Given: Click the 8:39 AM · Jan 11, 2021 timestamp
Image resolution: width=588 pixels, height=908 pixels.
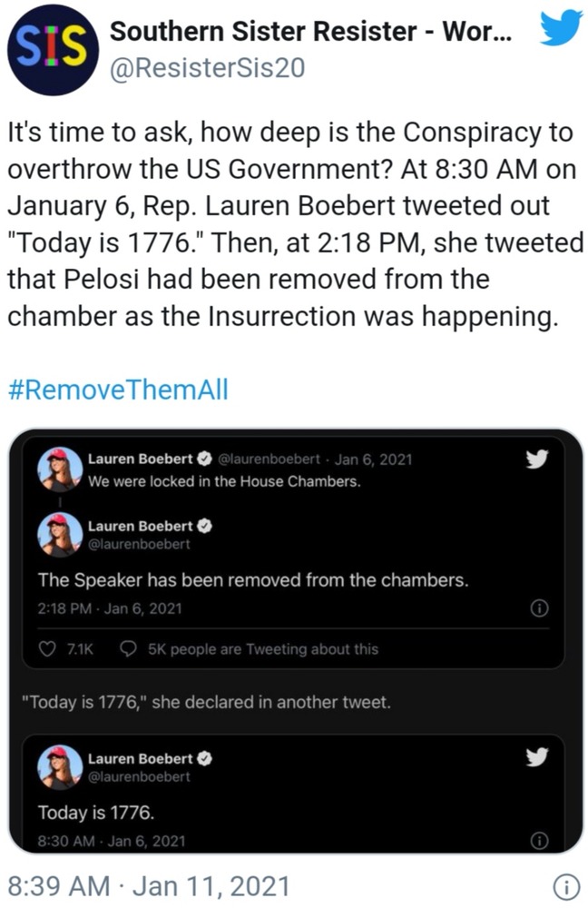Looking at the screenshot, I should [149, 886].
